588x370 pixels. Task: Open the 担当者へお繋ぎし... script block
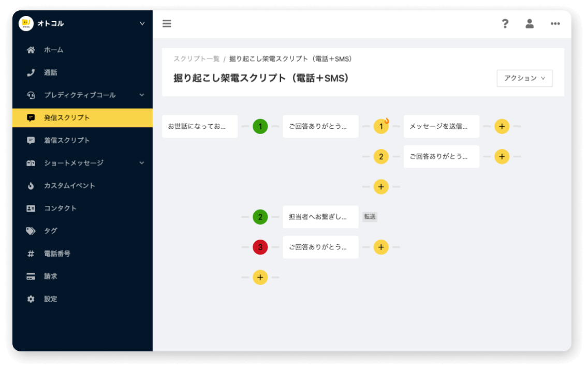click(x=320, y=217)
